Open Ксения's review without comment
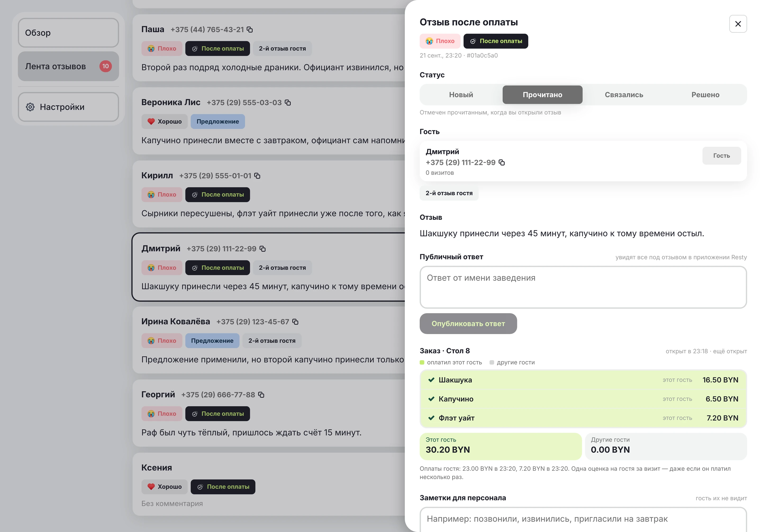 point(269,484)
